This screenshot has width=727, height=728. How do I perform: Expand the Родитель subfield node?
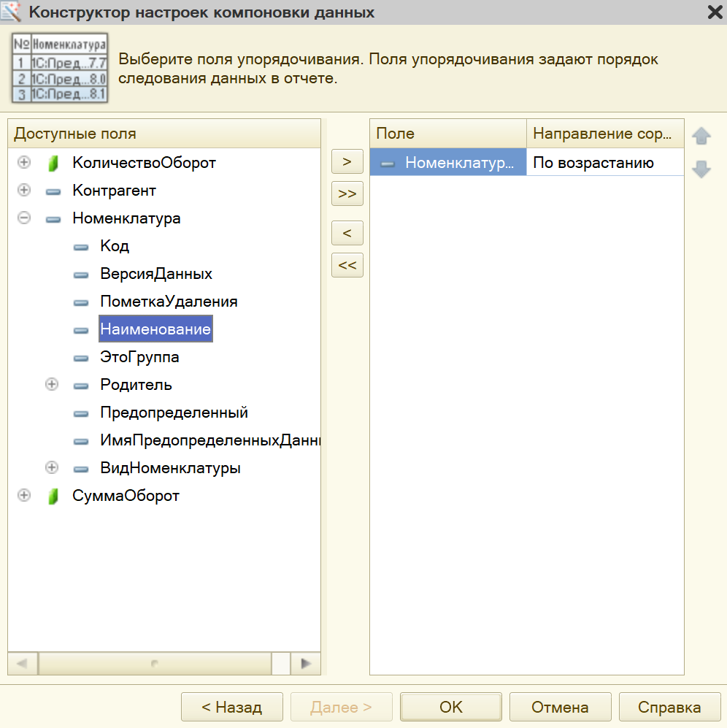click(52, 384)
